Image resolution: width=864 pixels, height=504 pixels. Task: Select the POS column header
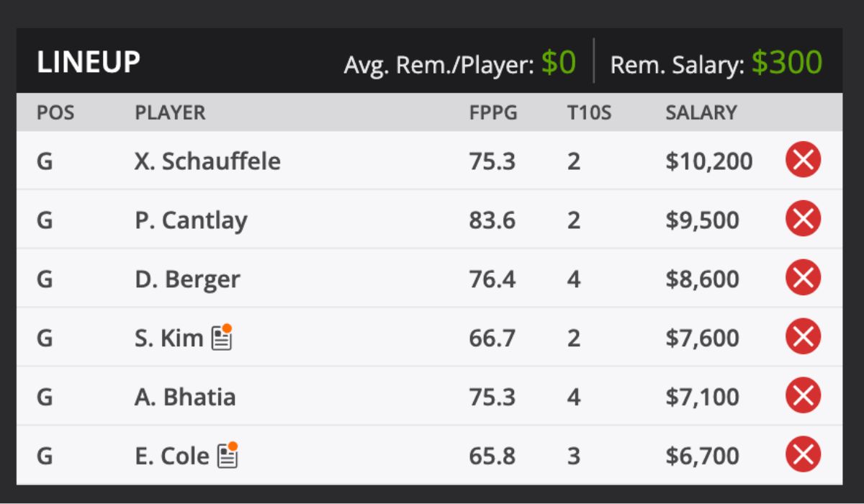pyautogui.click(x=56, y=112)
